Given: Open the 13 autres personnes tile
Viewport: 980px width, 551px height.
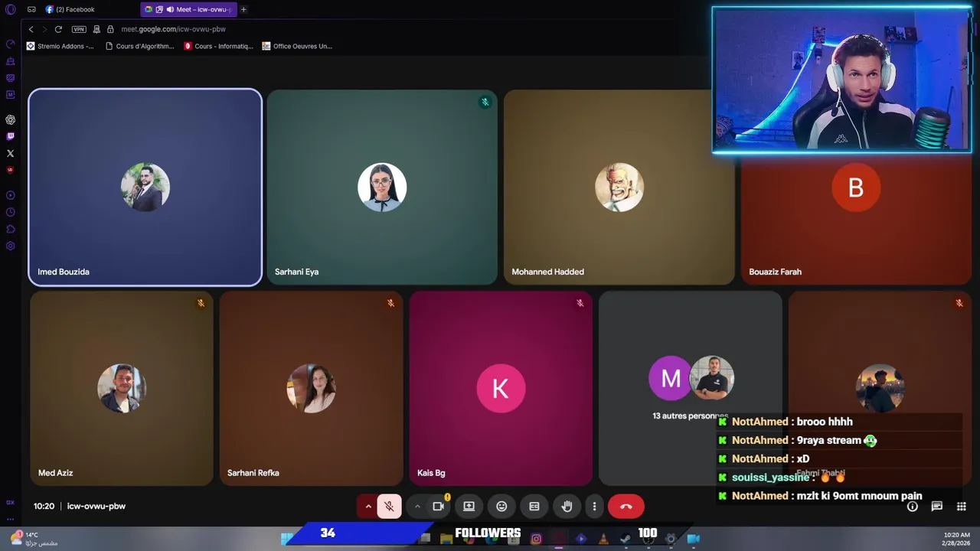Looking at the screenshot, I should point(691,388).
